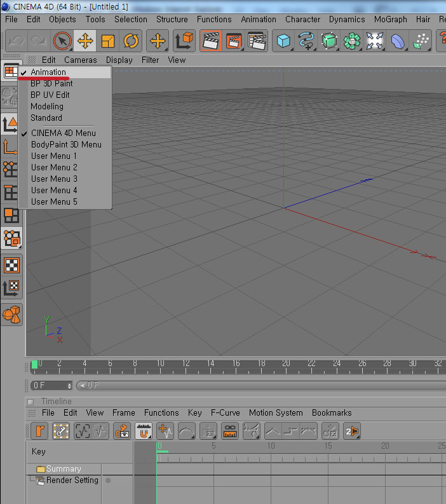
Task: Render the active view clapperboard
Action: (x=211, y=41)
